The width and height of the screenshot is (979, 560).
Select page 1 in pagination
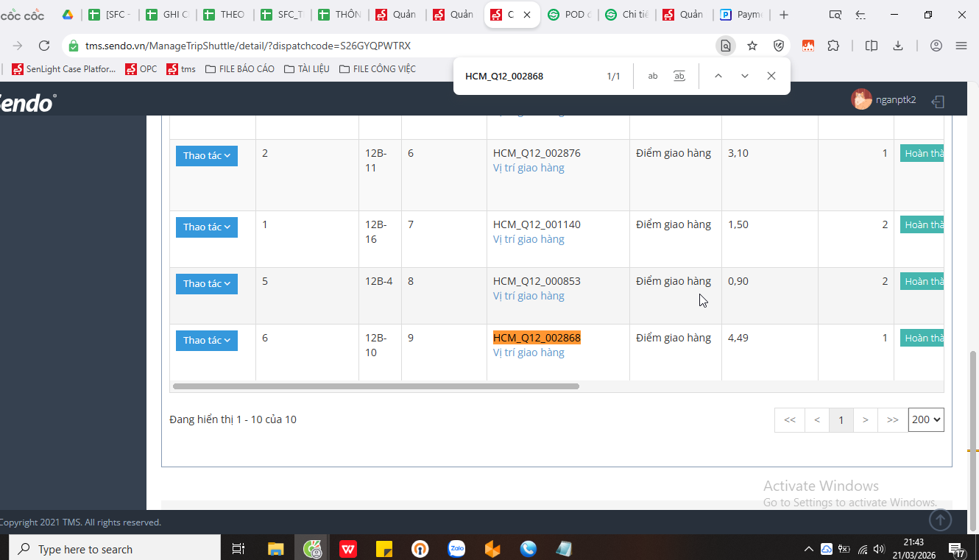(x=841, y=420)
